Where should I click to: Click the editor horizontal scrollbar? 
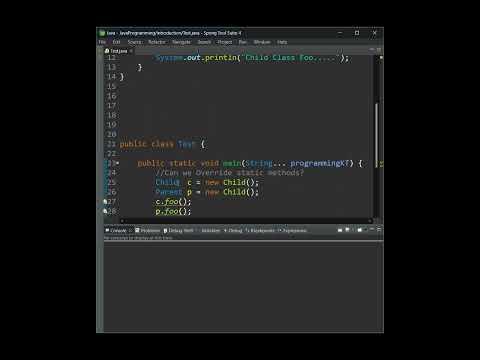pos(247,221)
